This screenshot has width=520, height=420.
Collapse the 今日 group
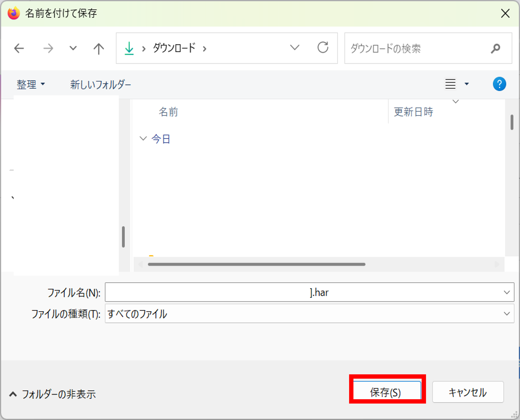pos(143,139)
